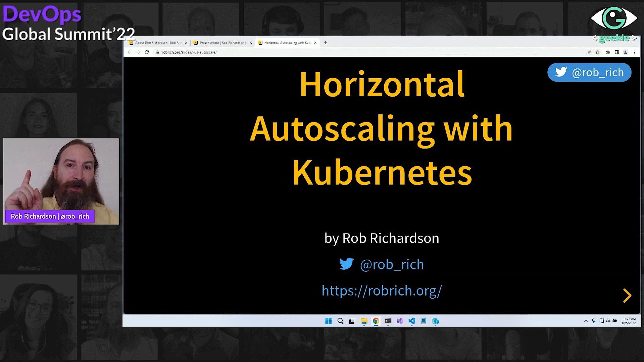Open a new browser tab
Viewport: 644px width, 362px height.
click(326, 43)
